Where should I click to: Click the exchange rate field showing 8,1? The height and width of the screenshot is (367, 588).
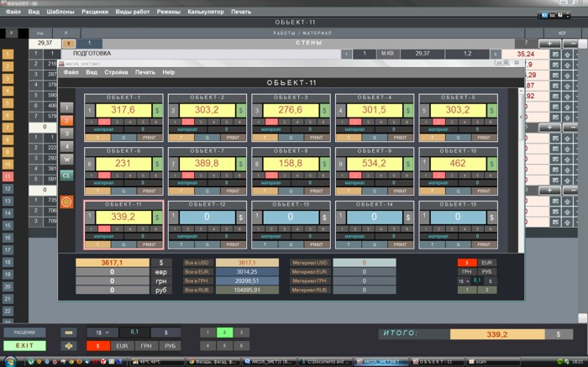134,333
